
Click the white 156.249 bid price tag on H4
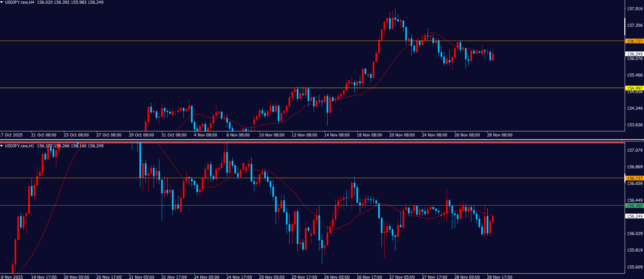(x=634, y=54)
